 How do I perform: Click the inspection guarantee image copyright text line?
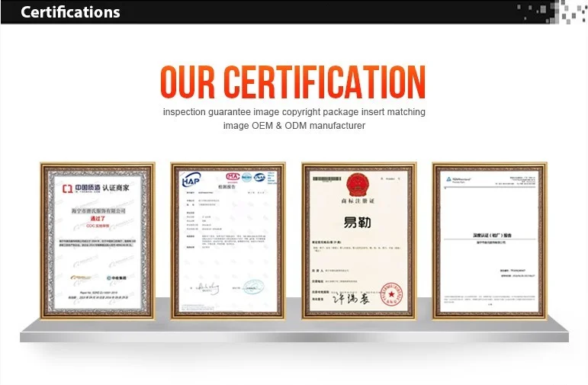coord(294,112)
